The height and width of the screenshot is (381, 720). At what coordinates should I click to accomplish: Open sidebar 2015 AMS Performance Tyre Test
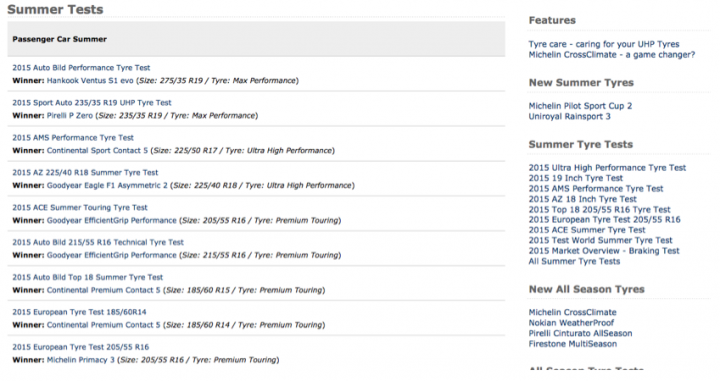(596, 189)
